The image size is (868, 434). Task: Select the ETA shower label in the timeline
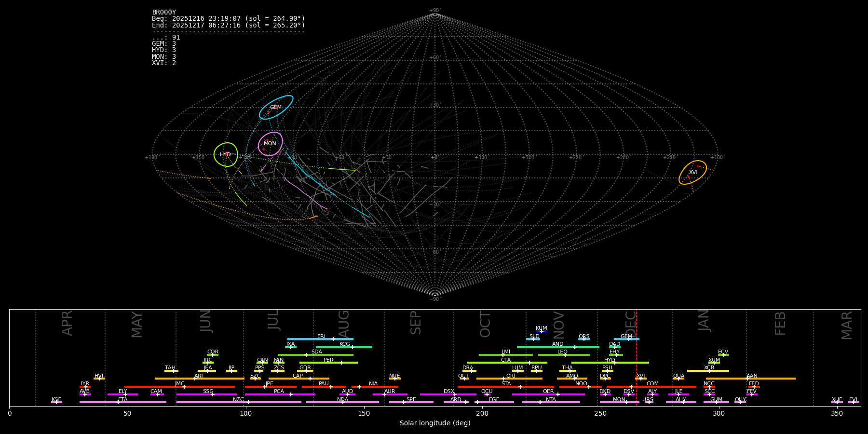(123, 400)
